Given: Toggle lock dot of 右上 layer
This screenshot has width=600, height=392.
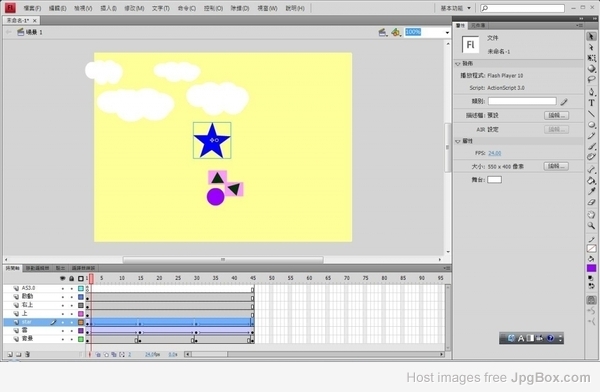Looking at the screenshot, I should (x=72, y=305).
